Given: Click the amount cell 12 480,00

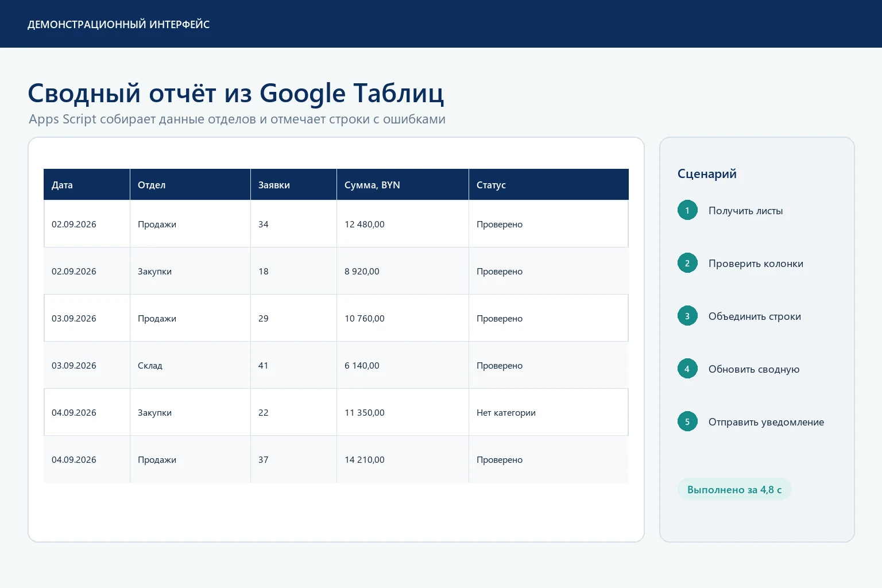Looking at the screenshot, I should click(403, 224).
